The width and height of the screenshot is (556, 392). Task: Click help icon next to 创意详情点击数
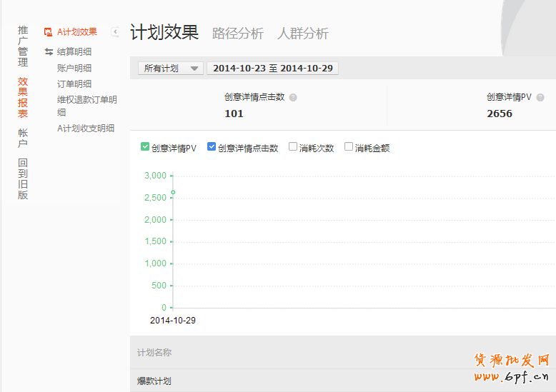point(293,98)
